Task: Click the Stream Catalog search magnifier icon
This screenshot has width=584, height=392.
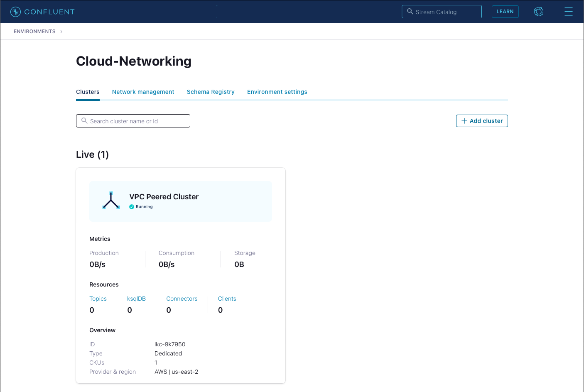Action: pyautogui.click(x=410, y=12)
